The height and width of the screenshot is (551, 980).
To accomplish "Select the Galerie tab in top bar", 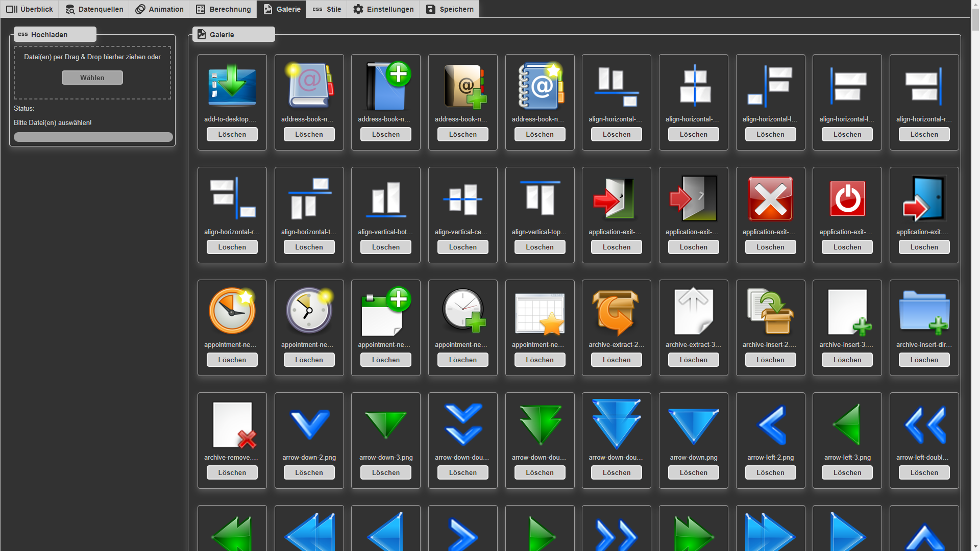I will tap(282, 9).
